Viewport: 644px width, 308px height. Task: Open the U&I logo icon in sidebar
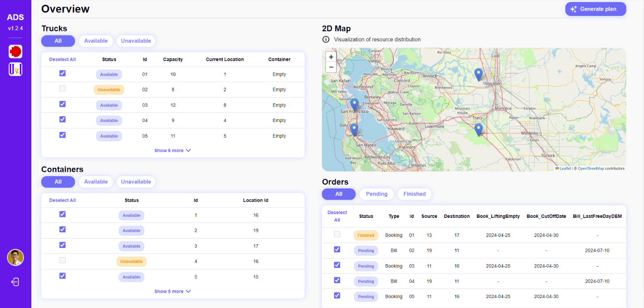click(15, 69)
